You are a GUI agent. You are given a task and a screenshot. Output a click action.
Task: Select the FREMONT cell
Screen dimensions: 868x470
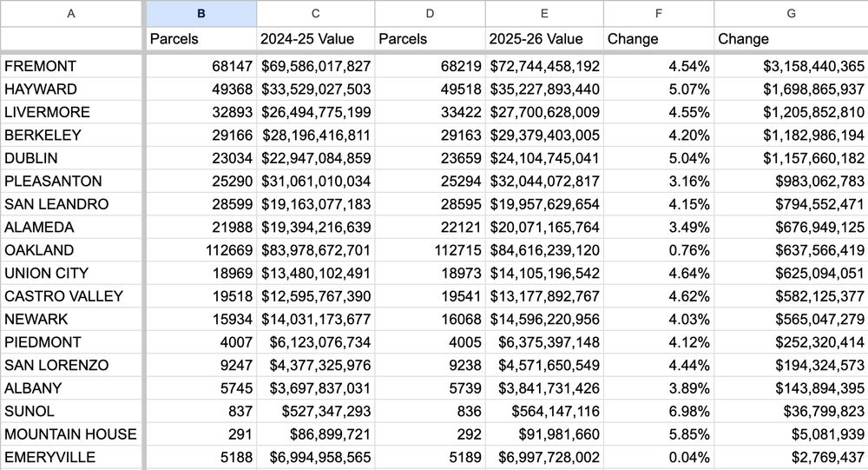pyautogui.click(x=71, y=66)
